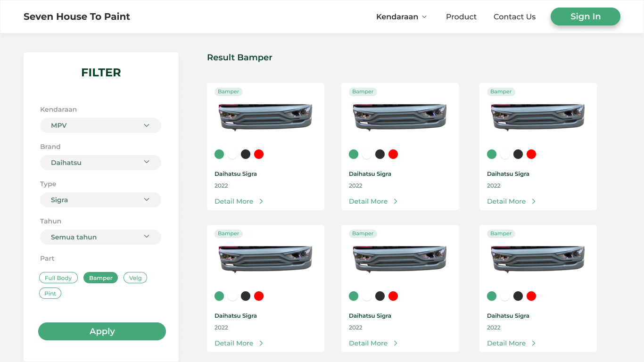Viewport: 644px width, 362px height.
Task: Pick black color on top-row first card
Action: pos(246,154)
